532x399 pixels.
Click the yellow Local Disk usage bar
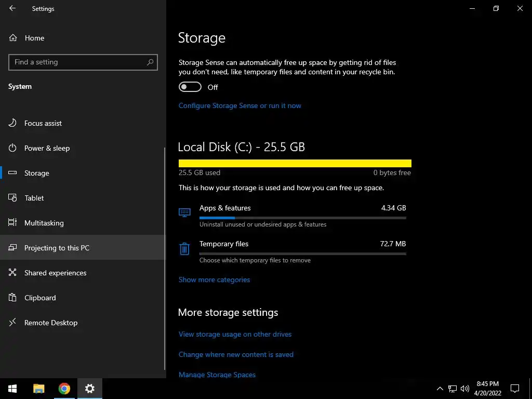coord(295,163)
